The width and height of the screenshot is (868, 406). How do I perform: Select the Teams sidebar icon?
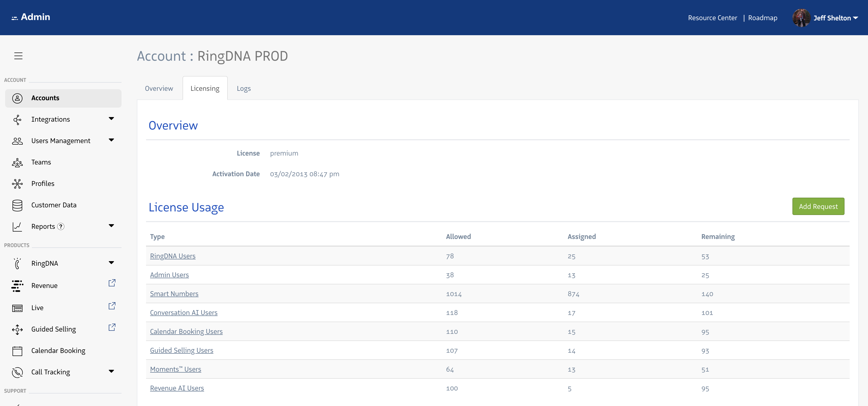point(17,163)
